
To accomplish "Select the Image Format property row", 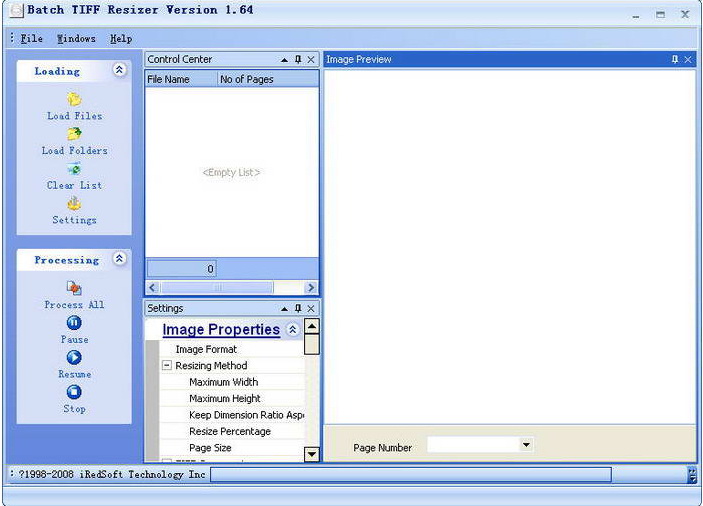I will coord(232,349).
